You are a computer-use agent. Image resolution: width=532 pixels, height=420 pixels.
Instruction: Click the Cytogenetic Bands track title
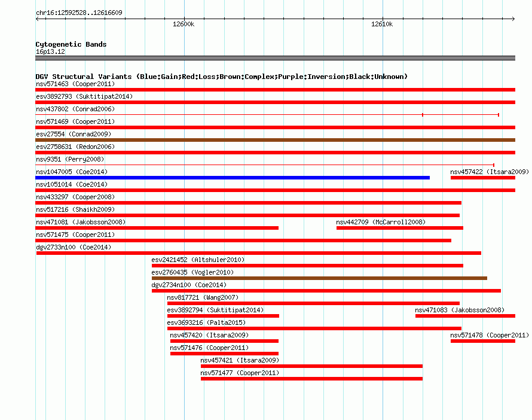71,44
